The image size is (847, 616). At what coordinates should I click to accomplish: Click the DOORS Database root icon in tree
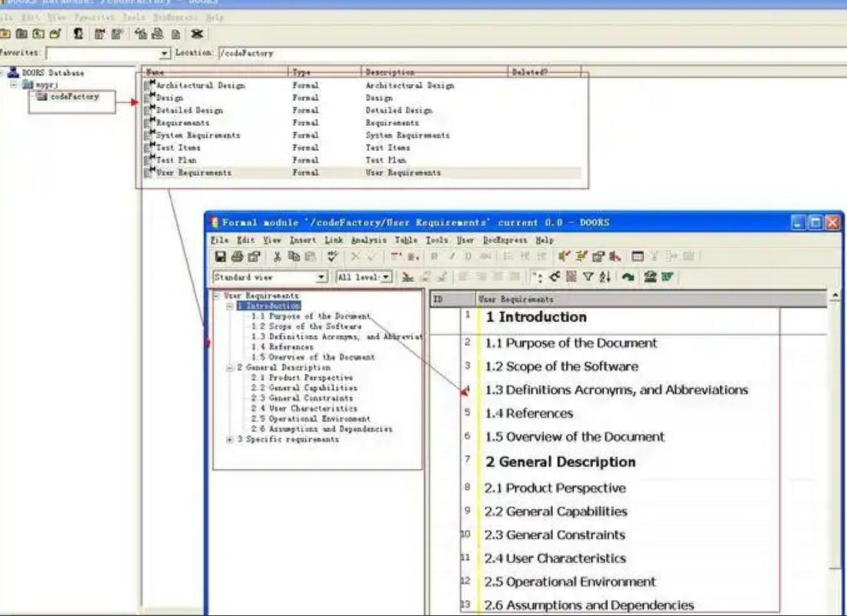click(x=13, y=72)
